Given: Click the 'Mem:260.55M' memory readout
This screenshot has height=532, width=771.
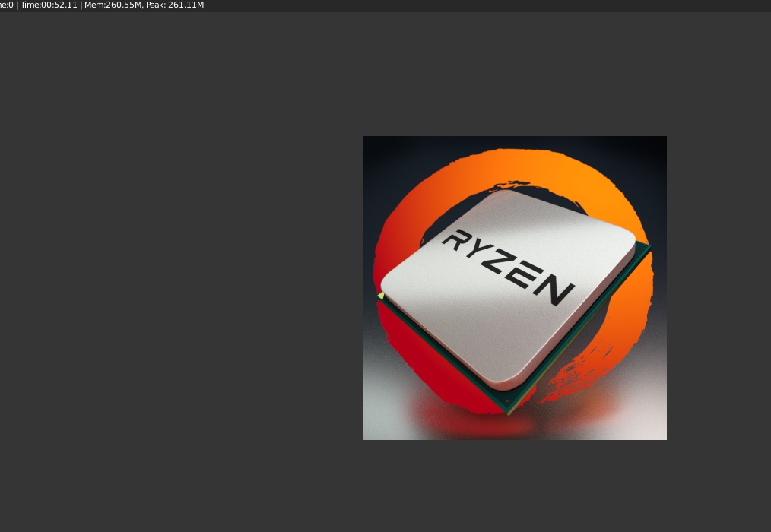Looking at the screenshot, I should pyautogui.click(x=113, y=5).
